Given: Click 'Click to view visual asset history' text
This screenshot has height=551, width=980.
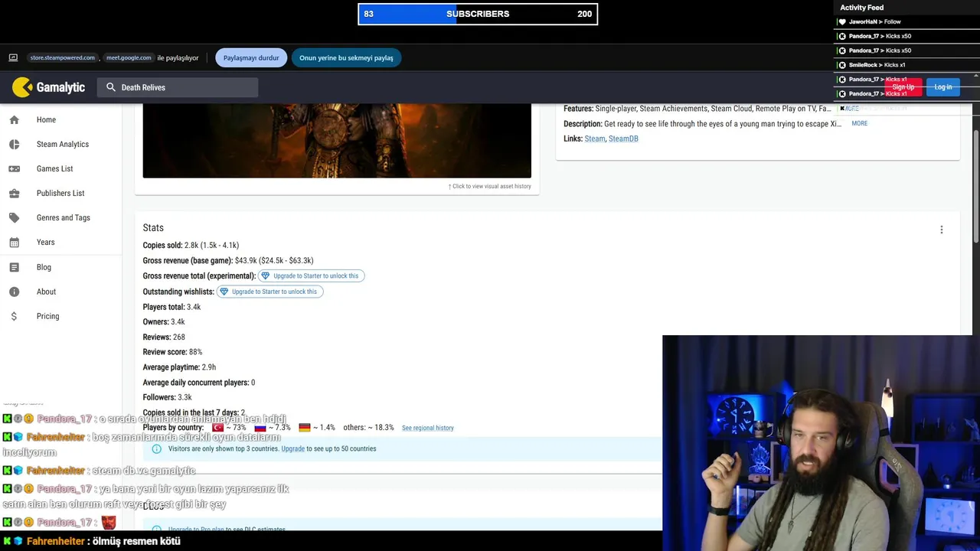Looking at the screenshot, I should tap(489, 186).
